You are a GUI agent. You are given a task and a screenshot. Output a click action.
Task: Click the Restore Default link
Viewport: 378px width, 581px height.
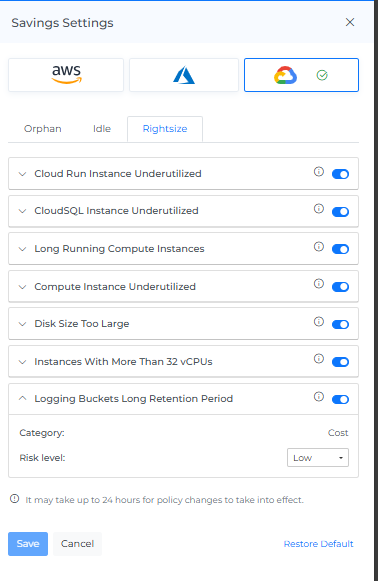coord(318,544)
